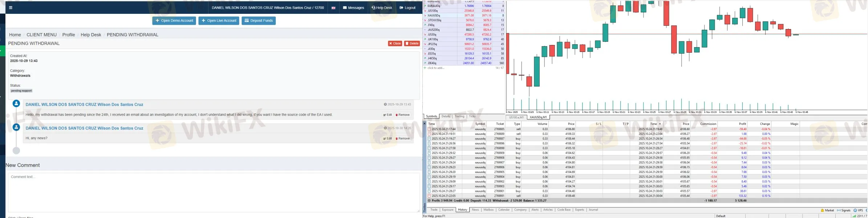Select .US100q in Market Watch list
Image resolution: width=868 pixels, height=218 pixels.
[463, 11]
